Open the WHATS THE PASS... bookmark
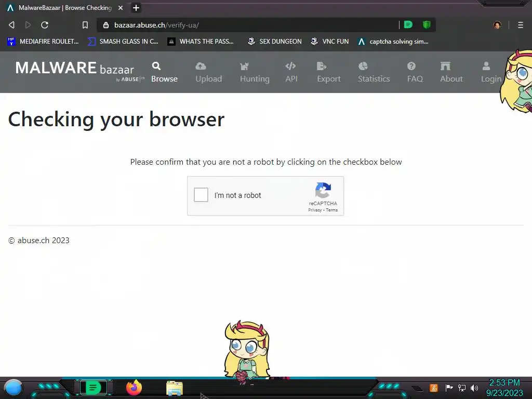532x399 pixels. (201, 42)
